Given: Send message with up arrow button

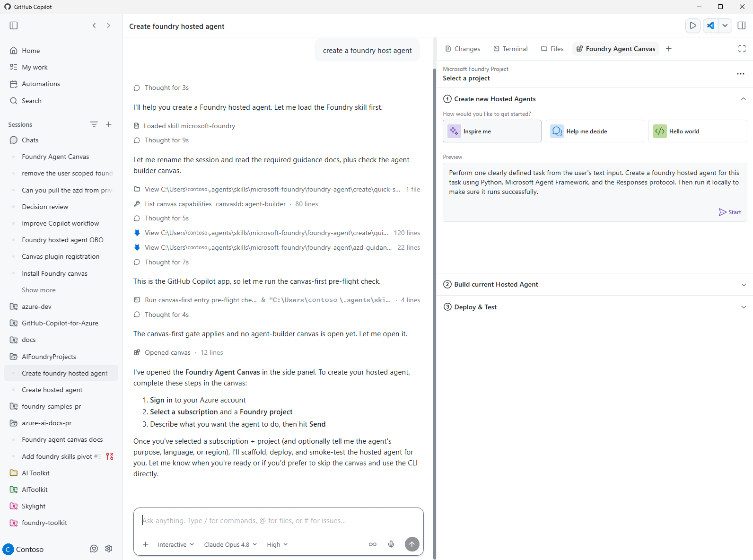Looking at the screenshot, I should point(412,544).
